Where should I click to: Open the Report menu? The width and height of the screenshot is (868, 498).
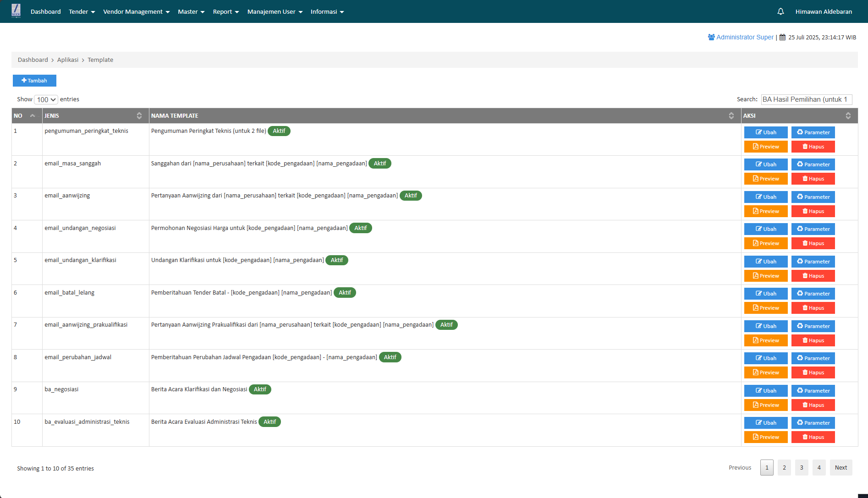coord(225,11)
